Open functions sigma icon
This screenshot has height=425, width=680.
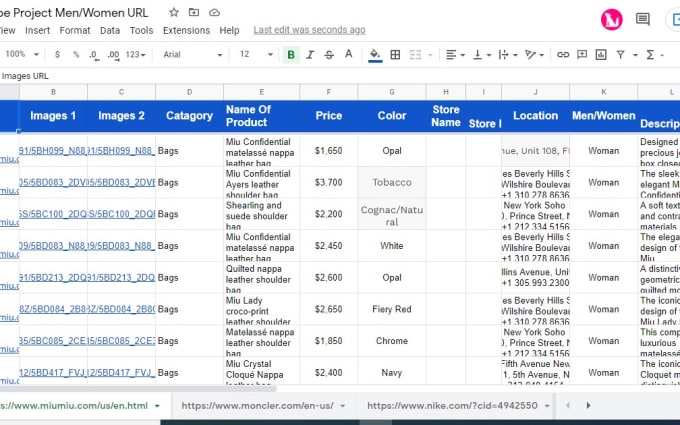(650, 55)
